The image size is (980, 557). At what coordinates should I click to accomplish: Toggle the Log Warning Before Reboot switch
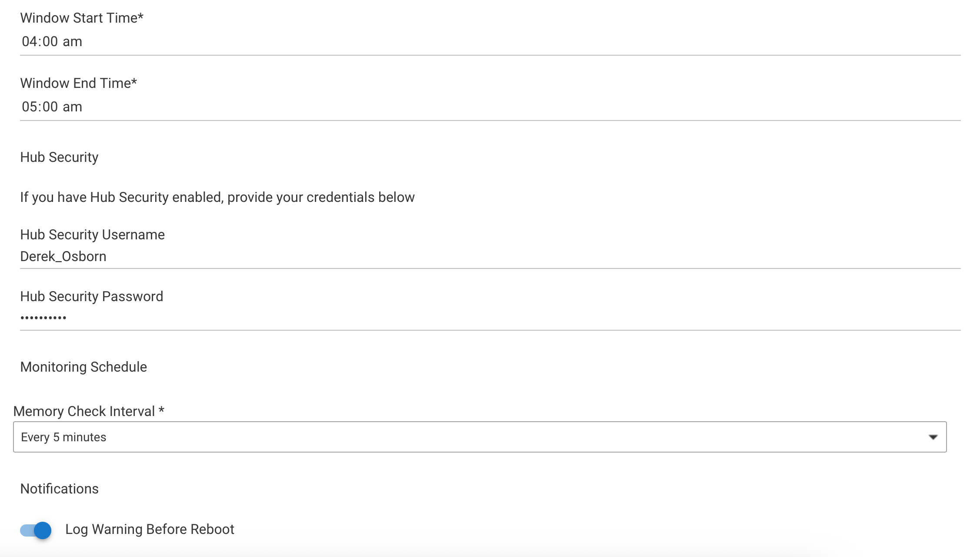(36, 530)
